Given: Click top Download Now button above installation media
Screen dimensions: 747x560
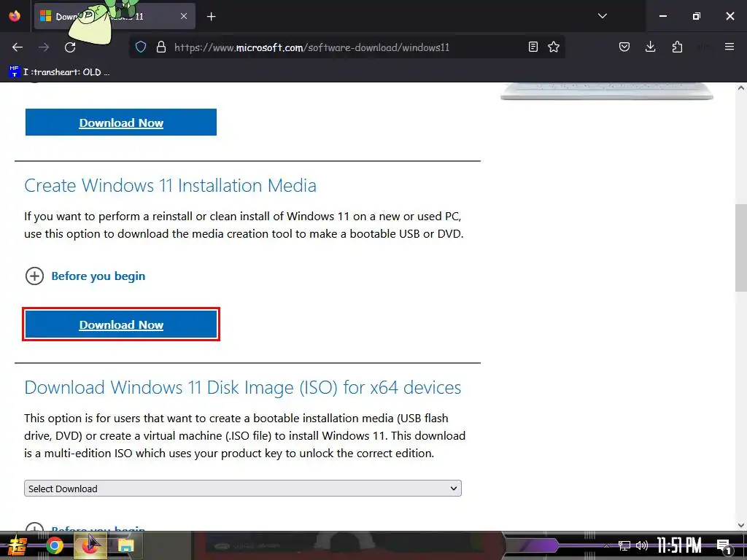Looking at the screenshot, I should [121, 122].
